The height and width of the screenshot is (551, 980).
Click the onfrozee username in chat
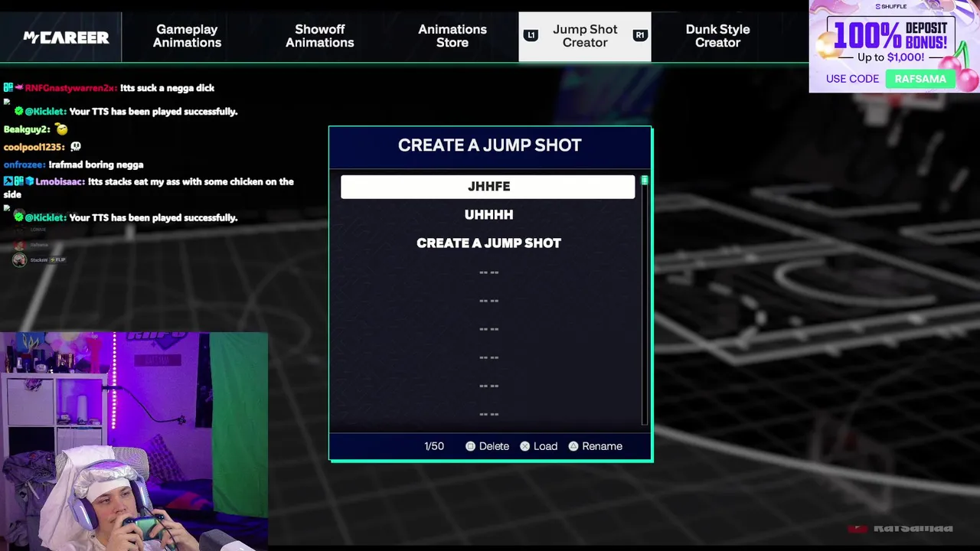pyautogui.click(x=24, y=165)
